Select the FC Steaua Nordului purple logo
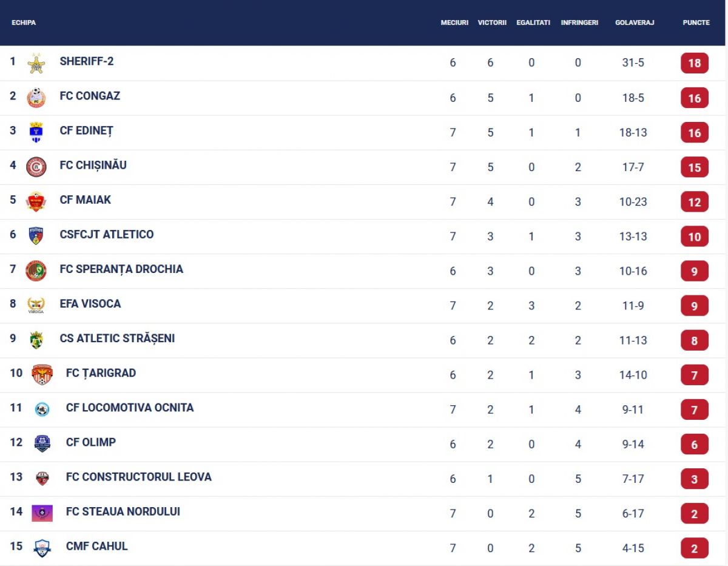This screenshot has width=728, height=566. pyautogui.click(x=42, y=513)
